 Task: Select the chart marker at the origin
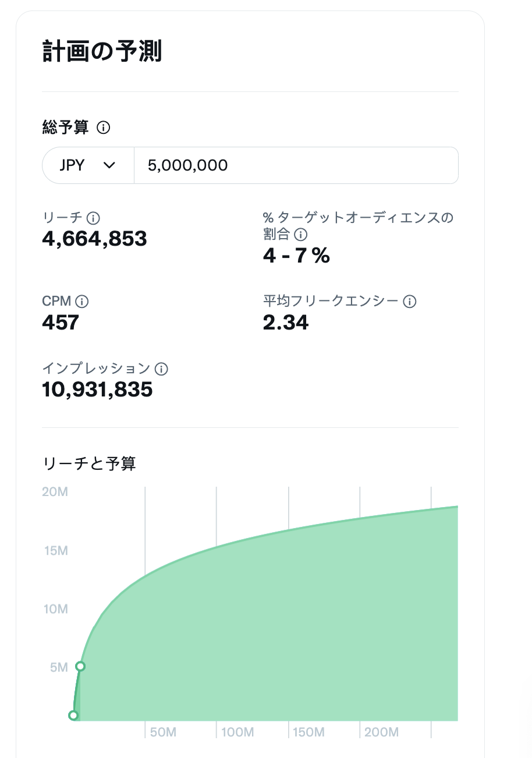pyautogui.click(x=73, y=716)
